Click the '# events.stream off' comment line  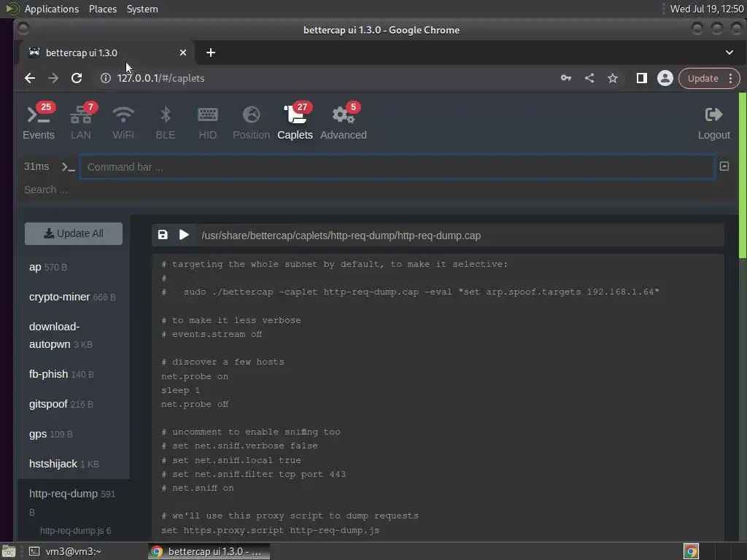click(x=212, y=334)
